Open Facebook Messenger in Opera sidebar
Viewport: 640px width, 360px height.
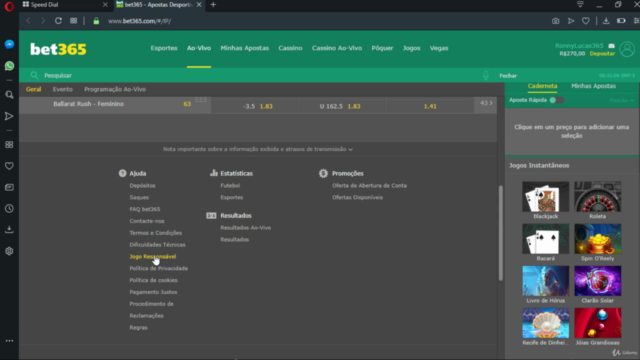tap(9, 44)
